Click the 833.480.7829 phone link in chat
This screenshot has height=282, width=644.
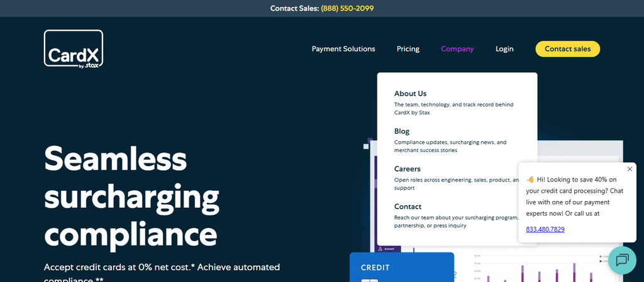point(545,229)
